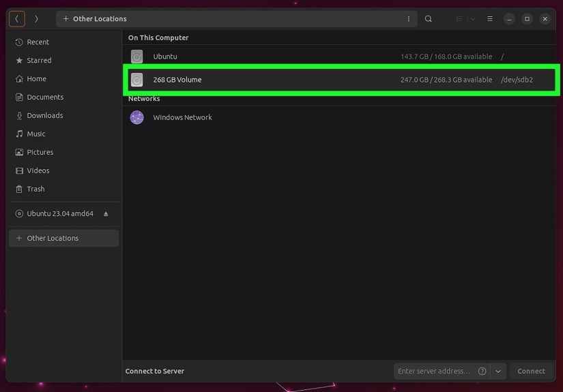This screenshot has height=392, width=563.
Task: Open Recent in the sidebar
Action: pos(64,42)
